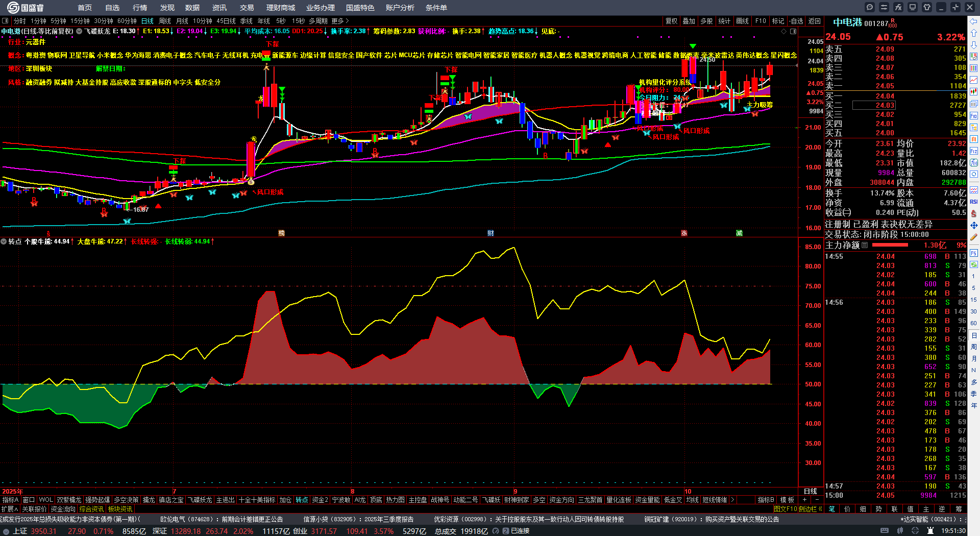980x536 pixels.
Task: Expand the 更多 periods dropdown
Action: (340, 21)
